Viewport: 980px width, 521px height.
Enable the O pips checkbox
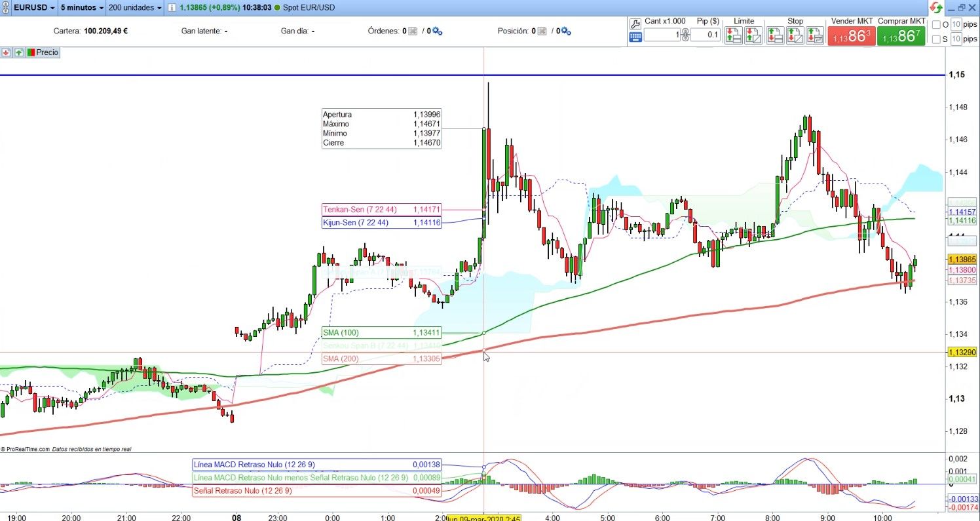pyautogui.click(x=935, y=25)
